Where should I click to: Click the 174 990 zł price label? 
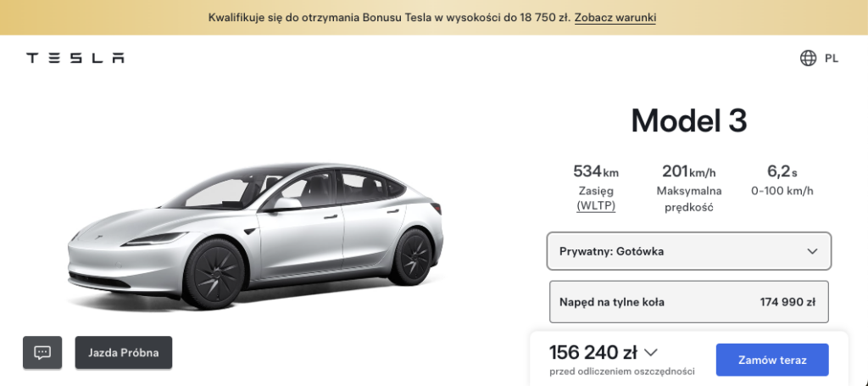point(787,302)
